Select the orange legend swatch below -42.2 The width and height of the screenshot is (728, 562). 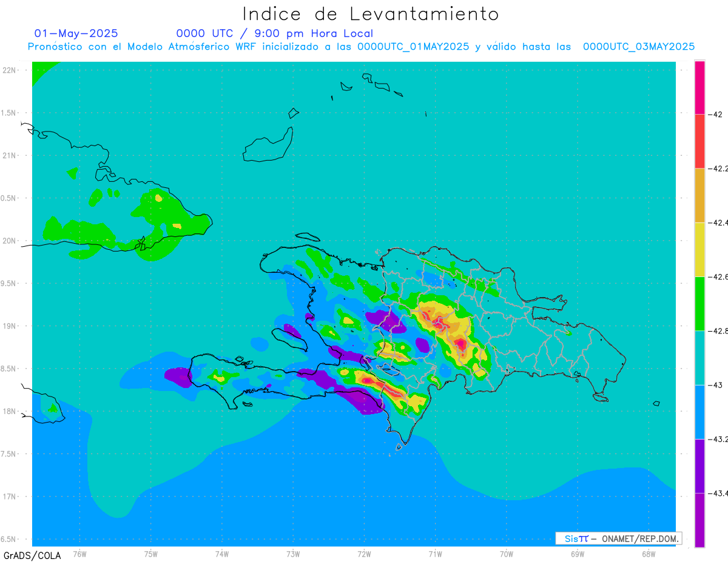tap(699, 195)
